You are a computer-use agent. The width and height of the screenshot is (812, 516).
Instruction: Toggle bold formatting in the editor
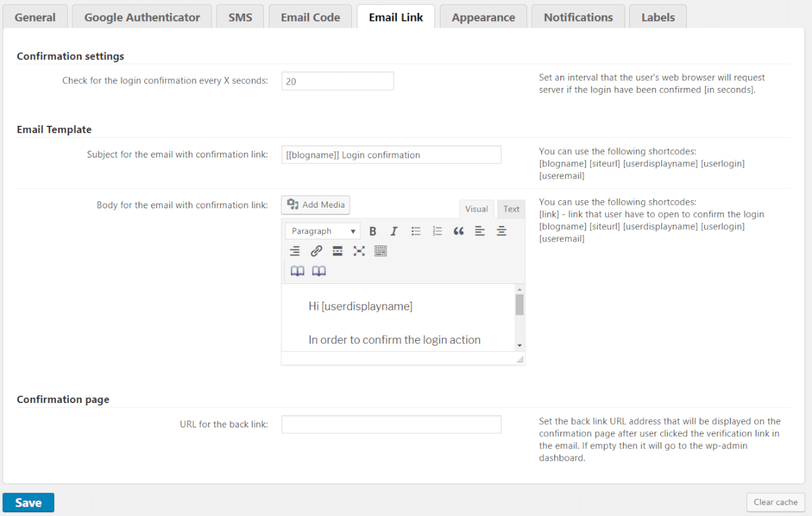coord(372,231)
